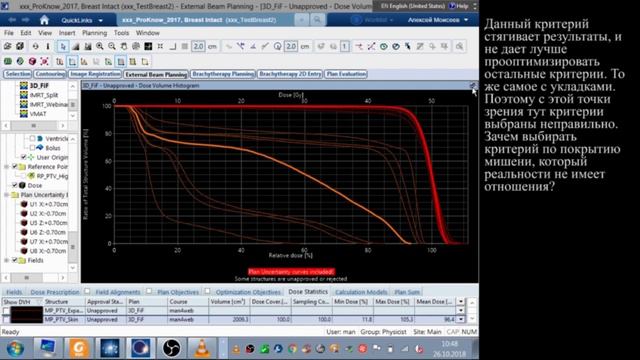The image size is (640, 360).
Task: Open the File menu
Action: 9,33
